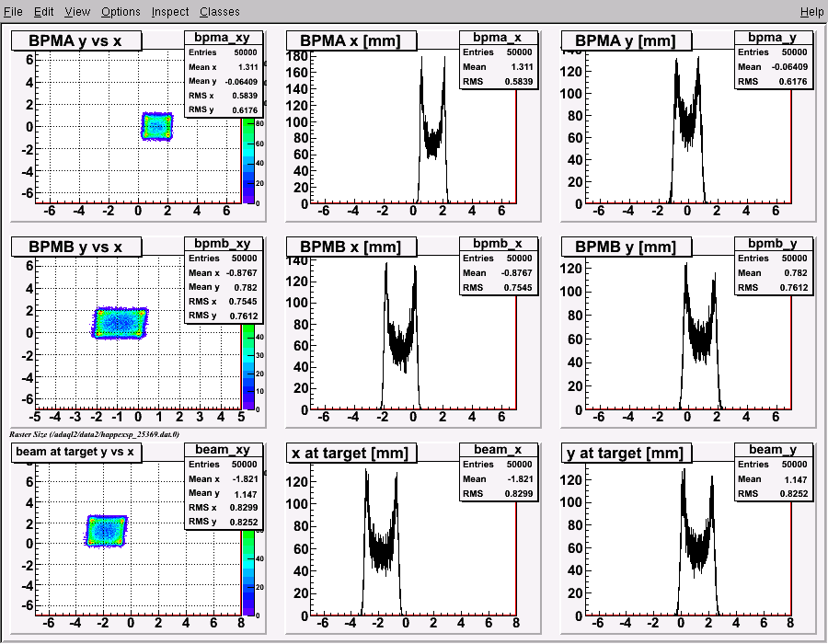Click the bpmb_xy statistics box header
828x644 pixels.
click(x=223, y=244)
